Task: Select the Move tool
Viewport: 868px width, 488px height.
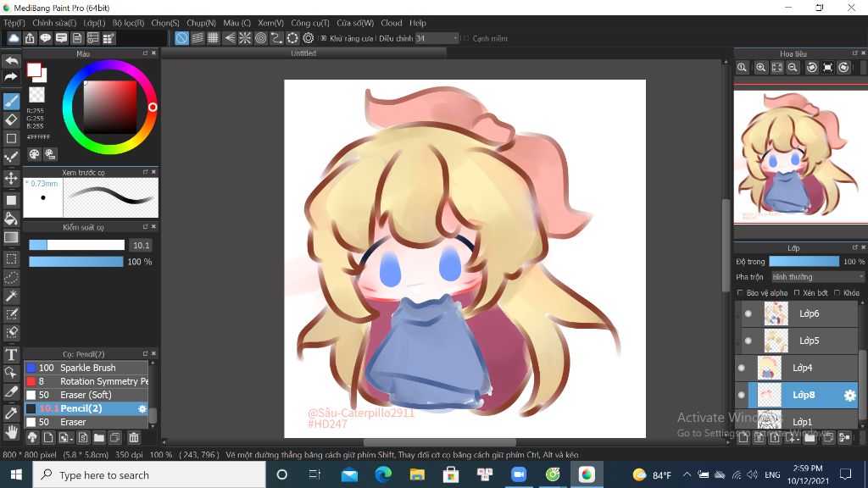Action: coord(11,178)
